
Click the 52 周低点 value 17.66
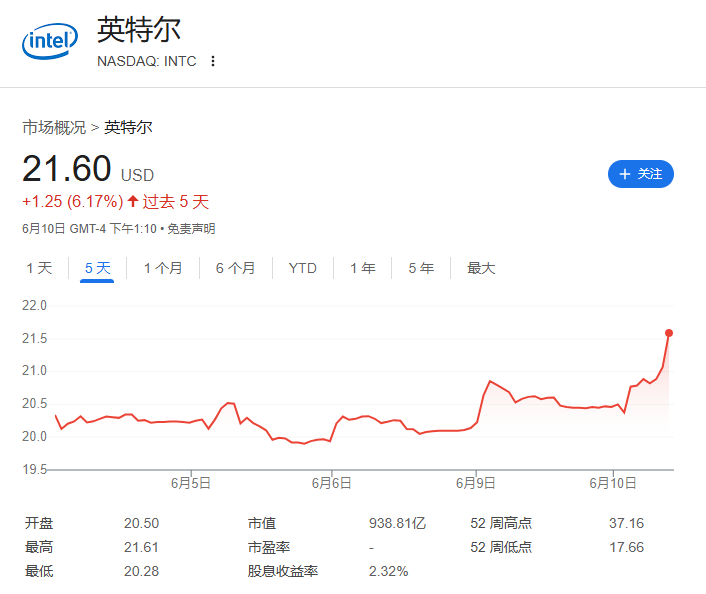click(x=626, y=547)
